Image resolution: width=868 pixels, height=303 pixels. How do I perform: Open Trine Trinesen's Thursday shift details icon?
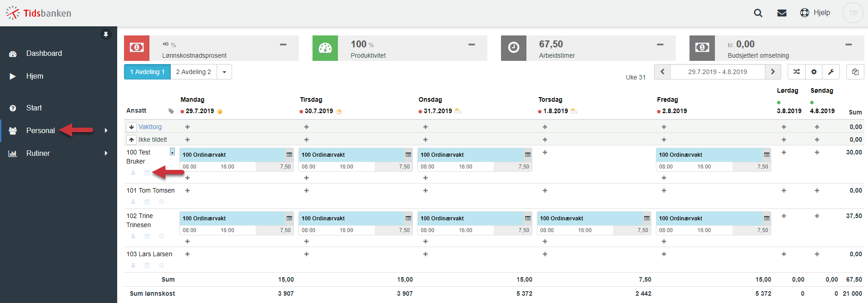point(647,219)
